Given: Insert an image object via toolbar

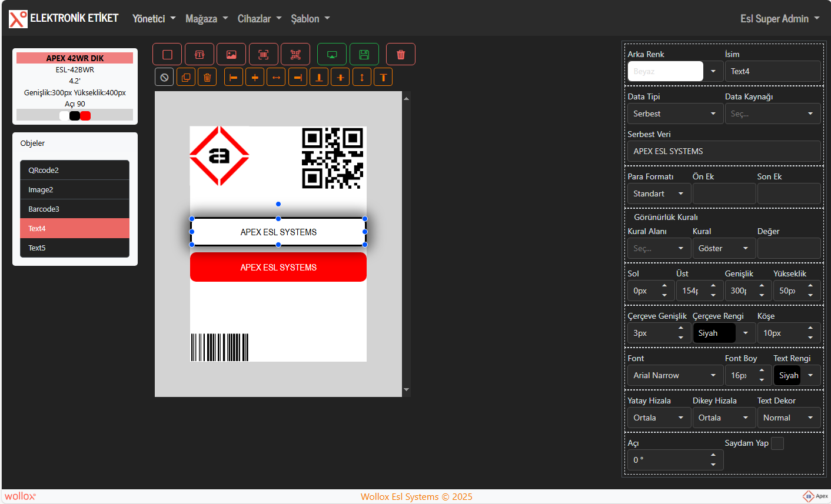Looking at the screenshot, I should pyautogui.click(x=231, y=54).
